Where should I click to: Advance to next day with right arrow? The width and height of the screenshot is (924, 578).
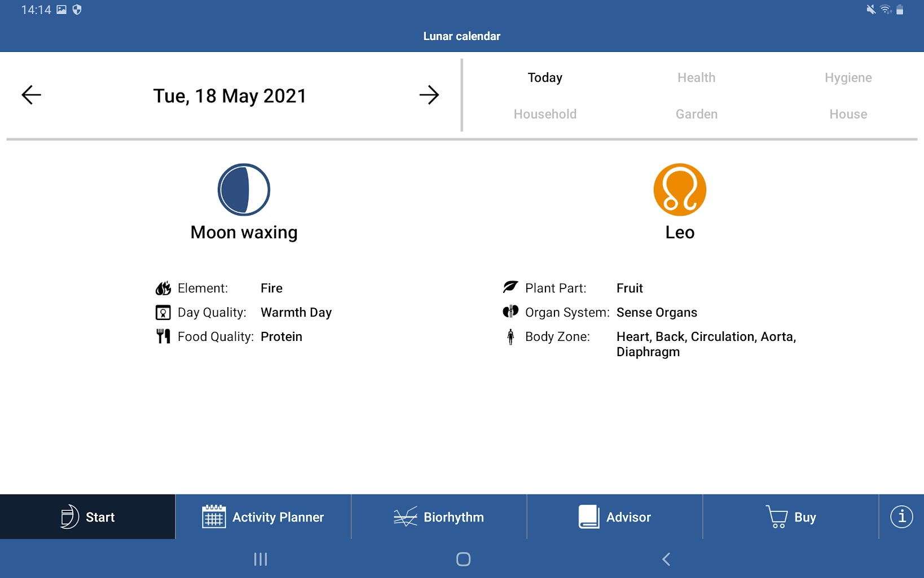(429, 95)
